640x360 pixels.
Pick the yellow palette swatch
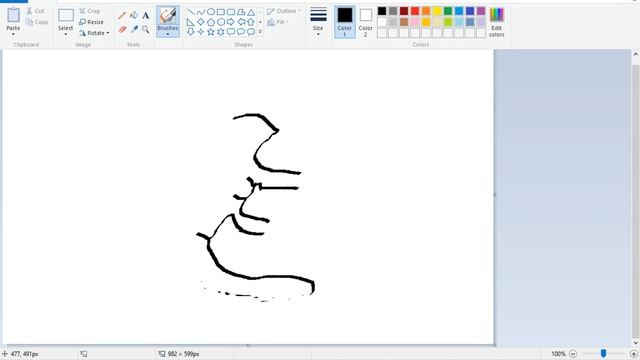437,11
